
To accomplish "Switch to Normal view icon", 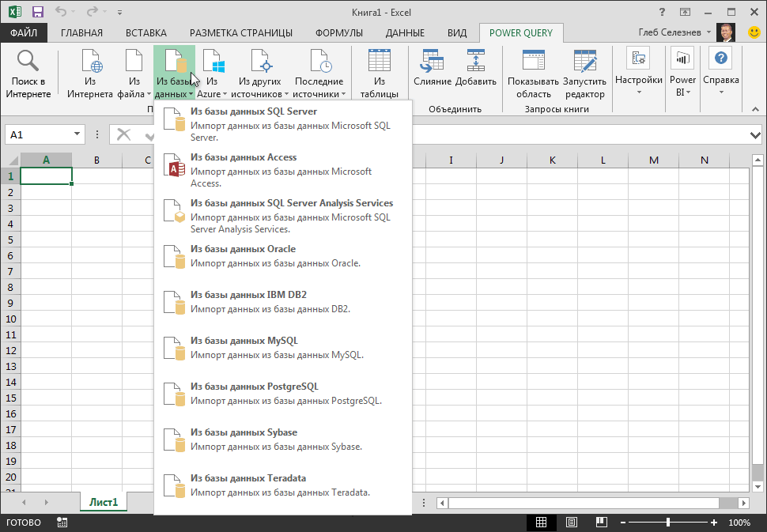I will pos(541,523).
